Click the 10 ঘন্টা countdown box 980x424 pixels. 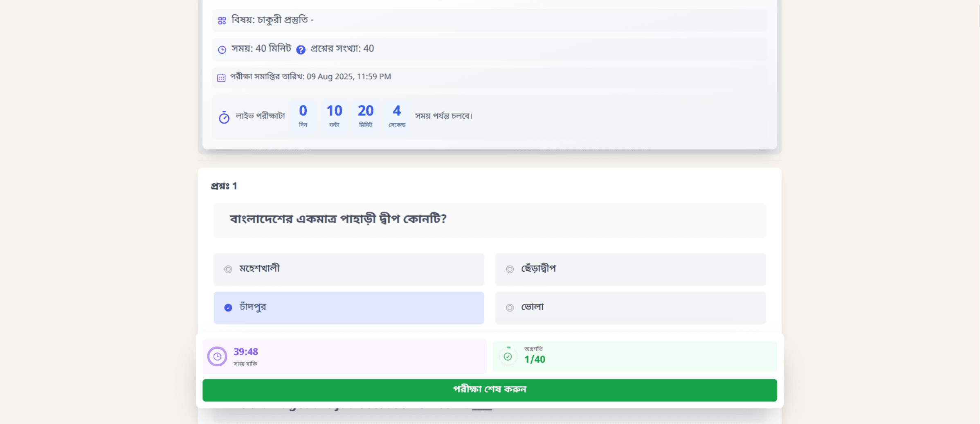[334, 116]
